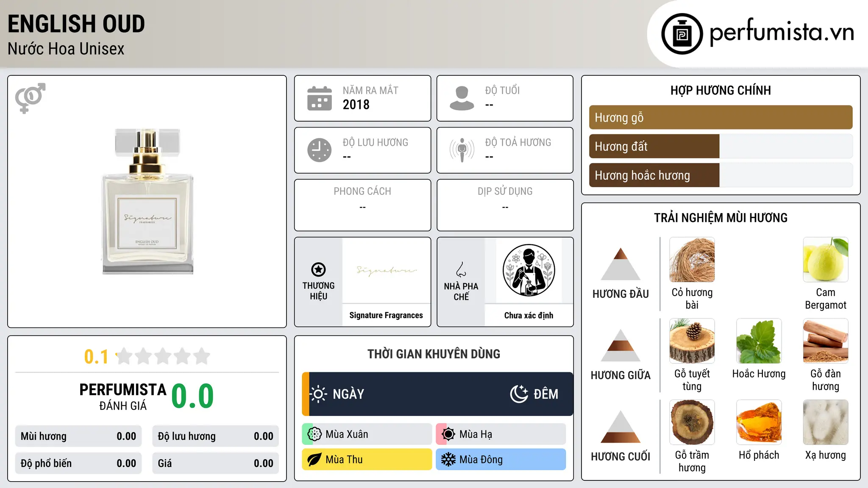Viewport: 868px width, 488px height.
Task: Open the Gỗ tuyết tùng cedar image
Action: [692, 341]
